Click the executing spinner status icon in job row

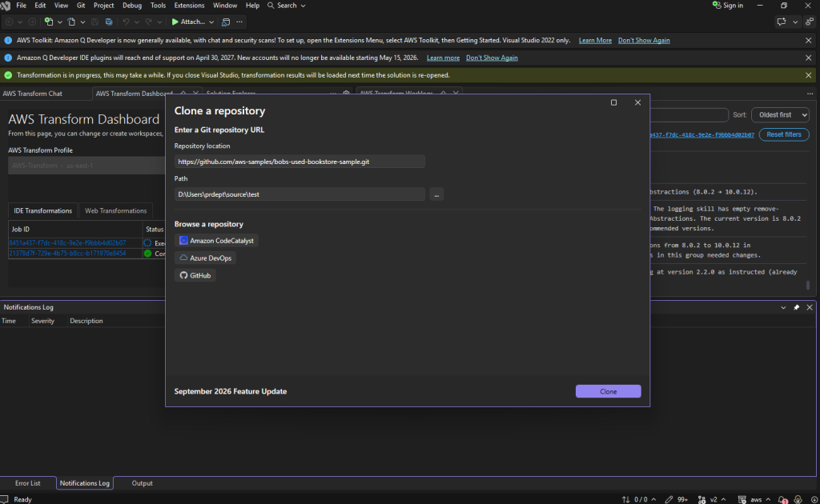point(147,243)
